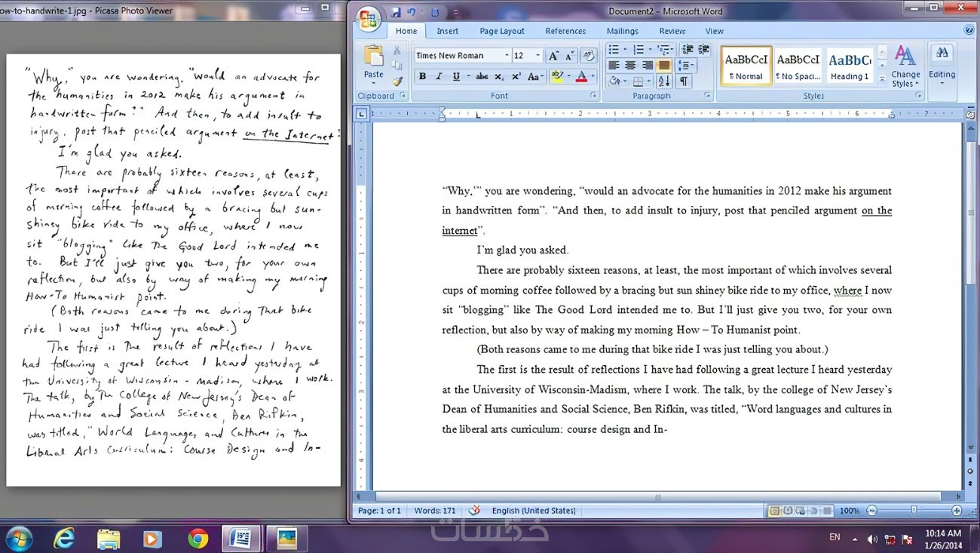The width and height of the screenshot is (980, 553).
Task: Switch to the References tab
Action: tap(565, 31)
